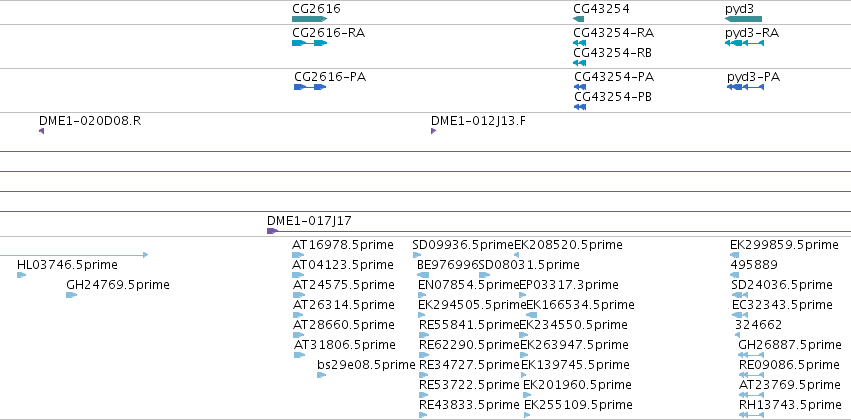Click the CG2616-PA protein glyph

click(x=310, y=87)
